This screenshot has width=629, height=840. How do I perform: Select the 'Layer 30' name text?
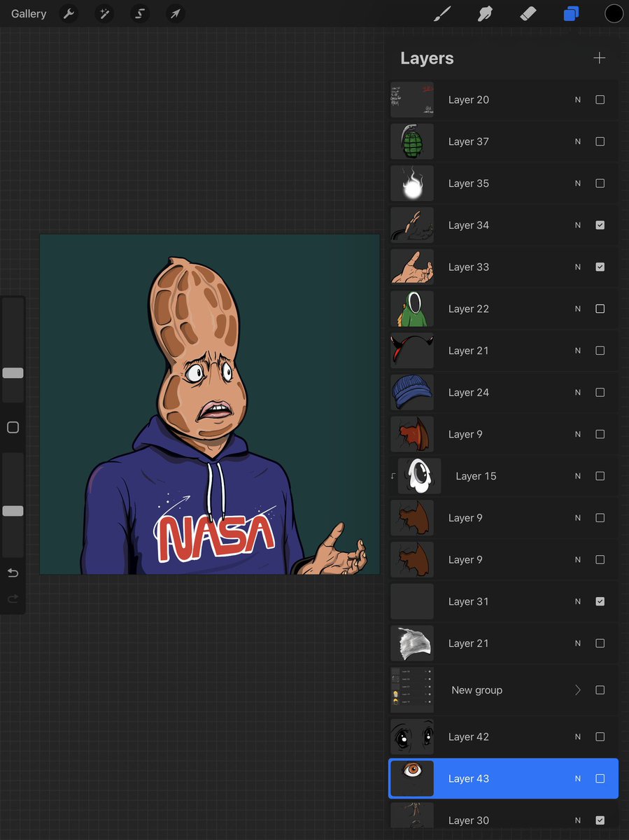469,820
